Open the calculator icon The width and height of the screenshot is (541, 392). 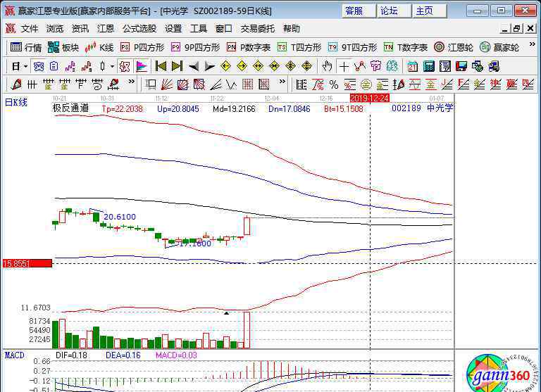pyautogui.click(x=428, y=66)
